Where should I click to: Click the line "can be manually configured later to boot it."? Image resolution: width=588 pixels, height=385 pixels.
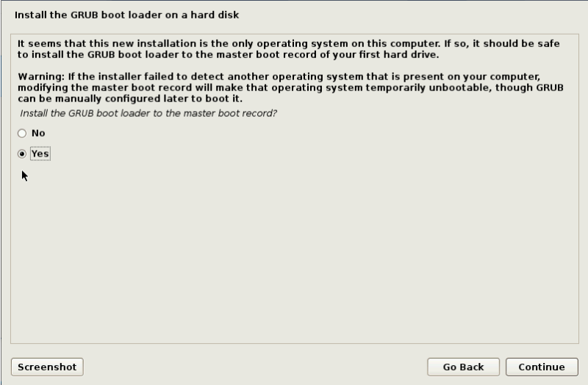pyautogui.click(x=130, y=98)
